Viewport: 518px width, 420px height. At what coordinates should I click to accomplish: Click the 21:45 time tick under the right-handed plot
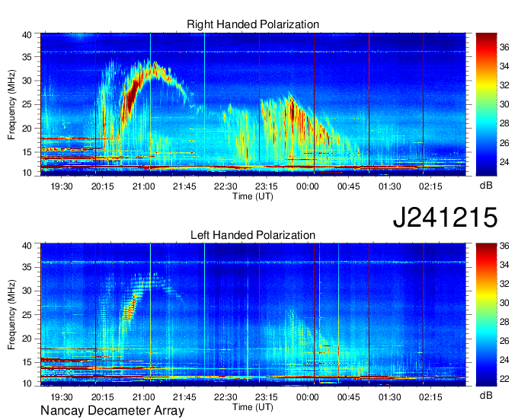pyautogui.click(x=184, y=186)
